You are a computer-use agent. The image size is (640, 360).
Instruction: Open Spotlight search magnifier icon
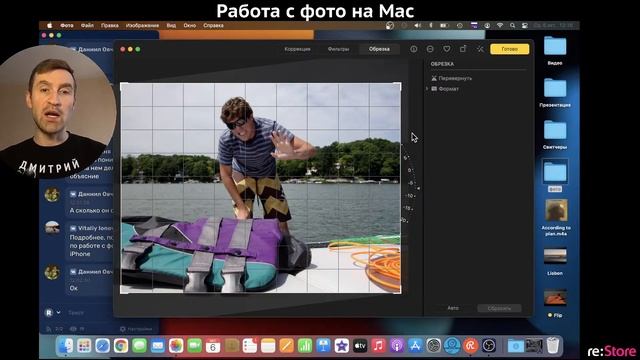(512, 25)
